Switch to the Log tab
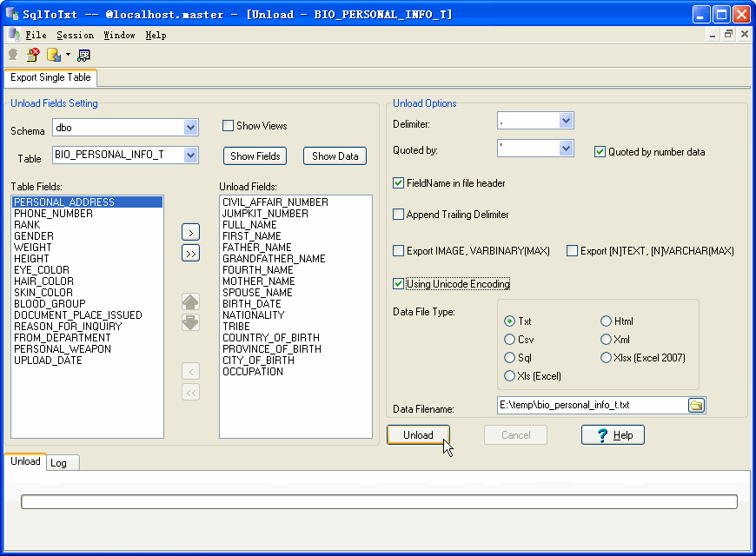This screenshot has height=556, width=756. pyautogui.click(x=63, y=463)
